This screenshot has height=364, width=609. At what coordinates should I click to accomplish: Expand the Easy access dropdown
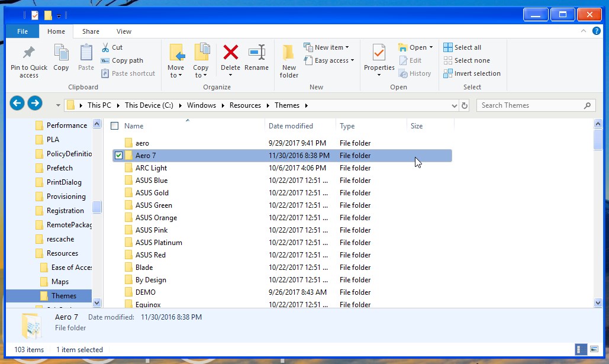pos(329,60)
